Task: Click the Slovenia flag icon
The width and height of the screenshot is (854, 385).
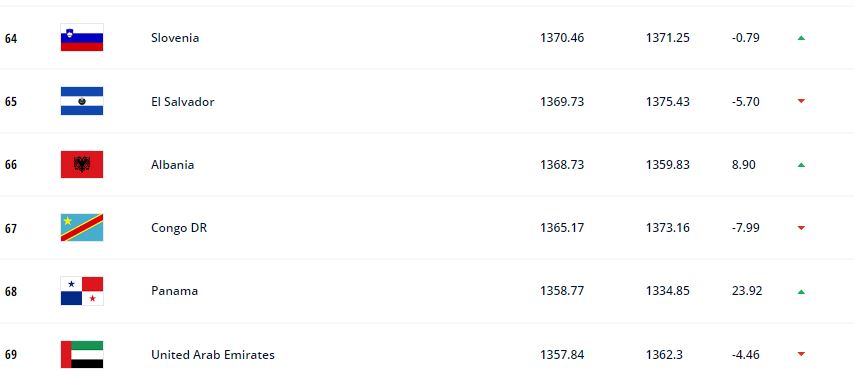Action: [82, 38]
